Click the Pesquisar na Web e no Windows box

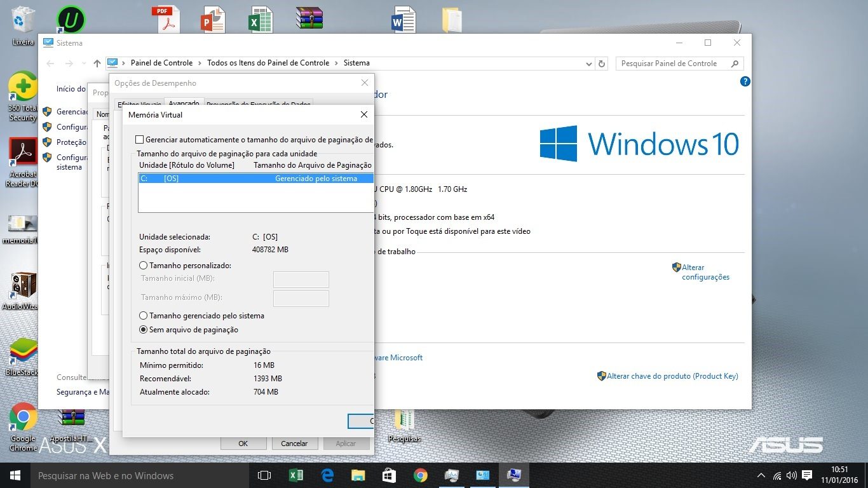pos(140,475)
